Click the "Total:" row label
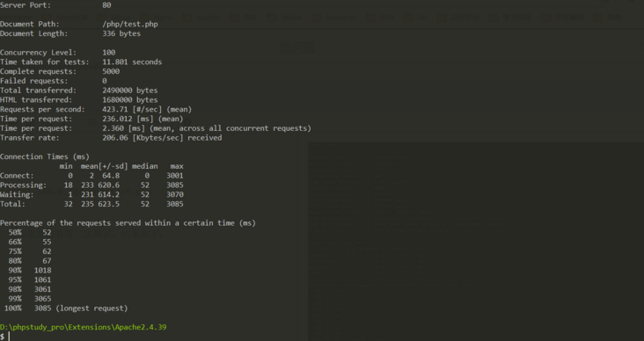644x341 pixels. (x=12, y=204)
